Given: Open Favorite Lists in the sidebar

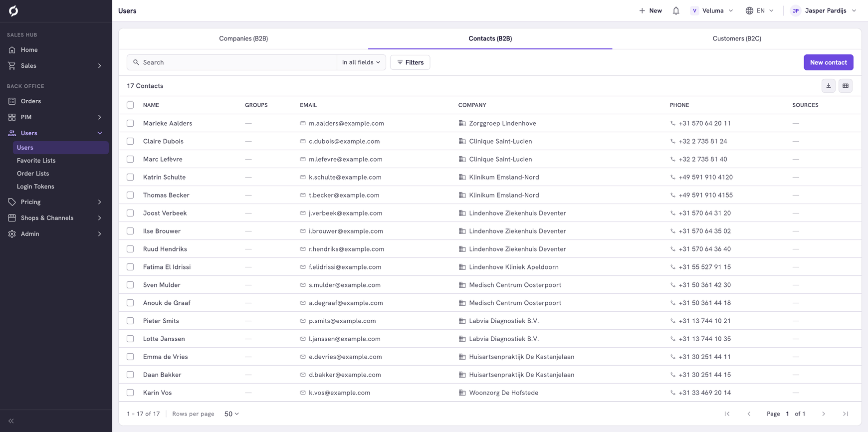Looking at the screenshot, I should click(x=36, y=161).
